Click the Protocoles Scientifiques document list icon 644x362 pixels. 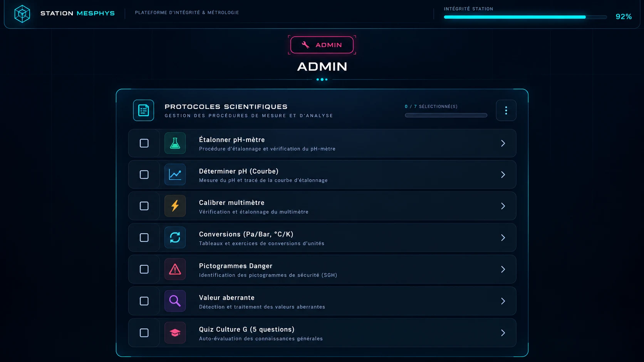coord(144,110)
